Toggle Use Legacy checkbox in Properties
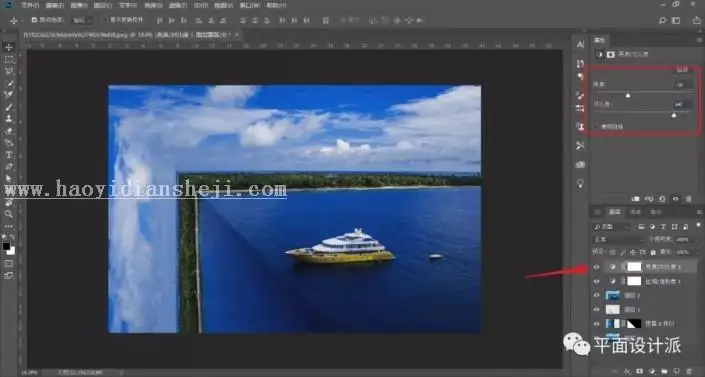The width and height of the screenshot is (705, 377). [597, 127]
